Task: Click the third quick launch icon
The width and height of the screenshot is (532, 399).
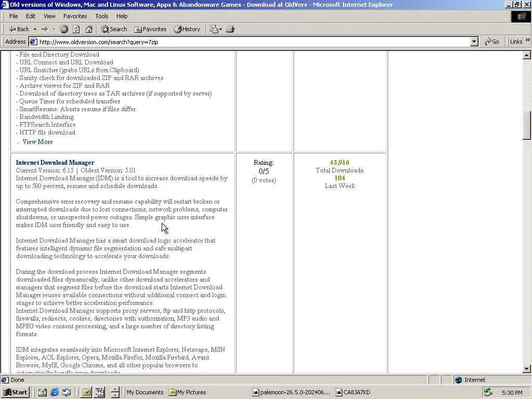Action: [x=66, y=392]
